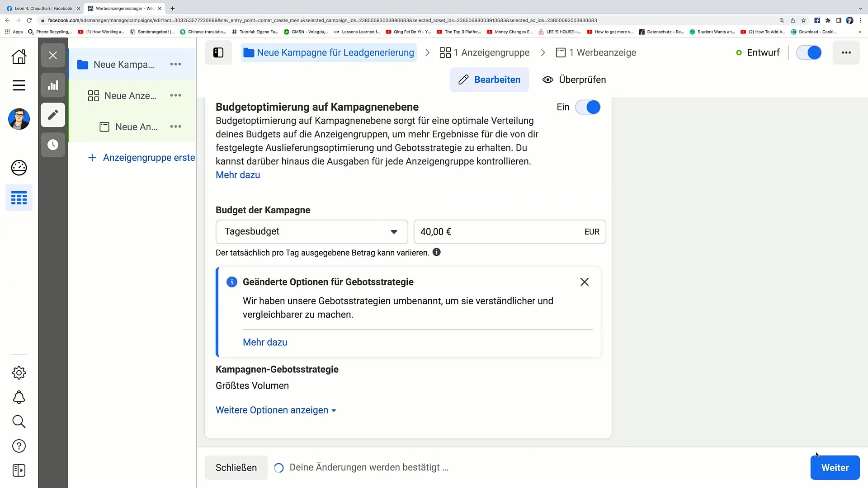This screenshot has height=488, width=868.
Task: Click the info icon beside varying daily spend text
Action: [436, 252]
